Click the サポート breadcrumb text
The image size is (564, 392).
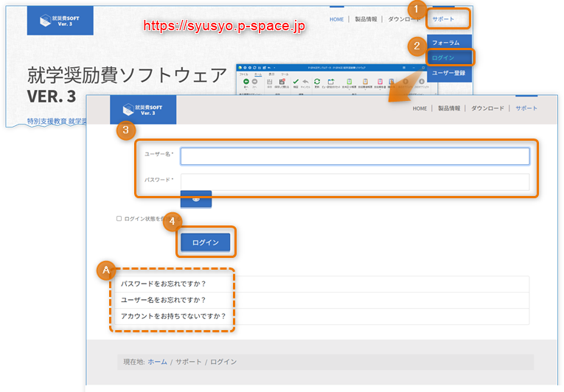[x=189, y=362]
